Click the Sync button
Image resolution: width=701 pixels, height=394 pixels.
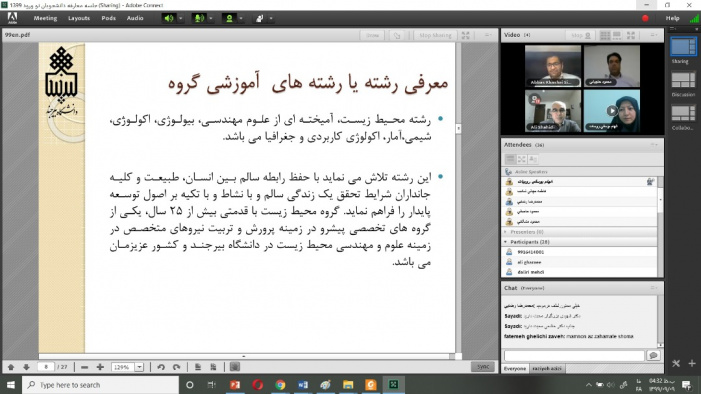483,367
